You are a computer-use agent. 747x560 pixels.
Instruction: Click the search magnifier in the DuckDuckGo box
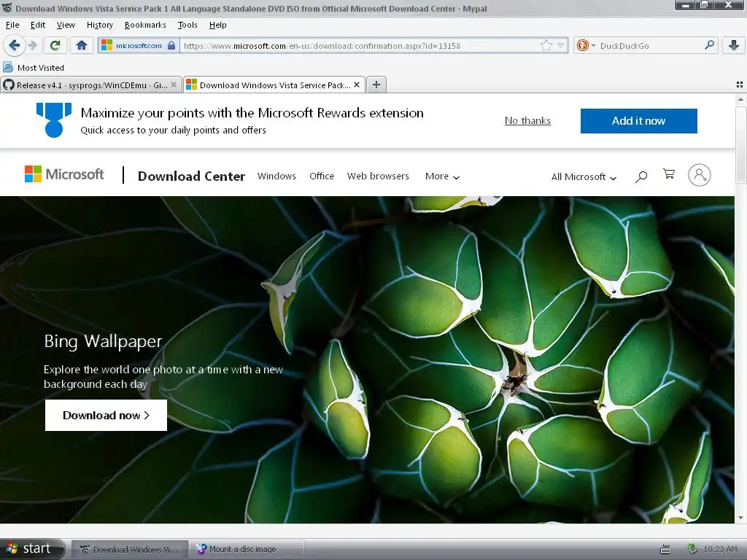tap(709, 44)
